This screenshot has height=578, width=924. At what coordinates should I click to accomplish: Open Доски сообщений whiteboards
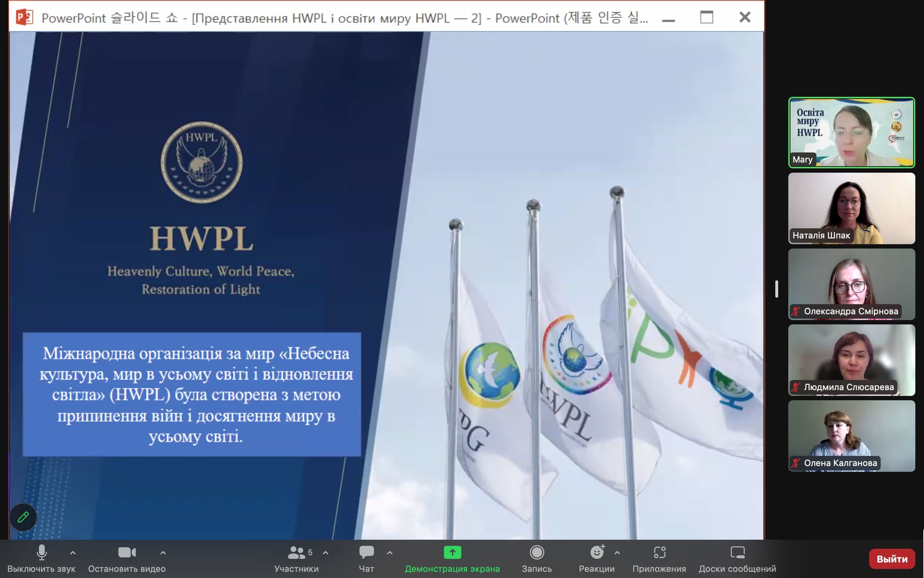tap(737, 558)
